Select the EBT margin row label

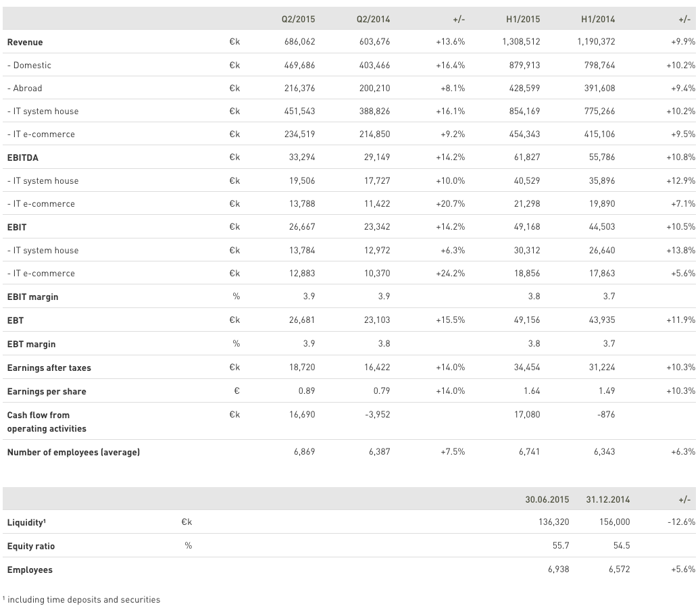[x=31, y=345]
